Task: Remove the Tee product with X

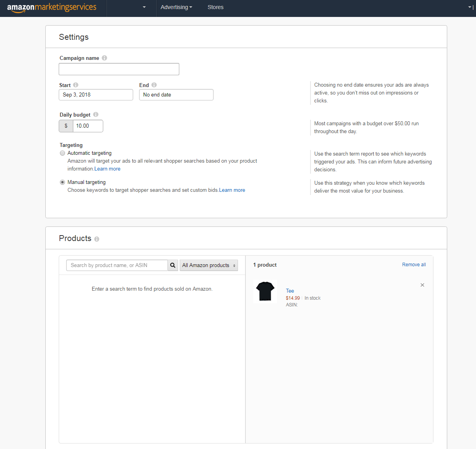Action: click(x=422, y=285)
